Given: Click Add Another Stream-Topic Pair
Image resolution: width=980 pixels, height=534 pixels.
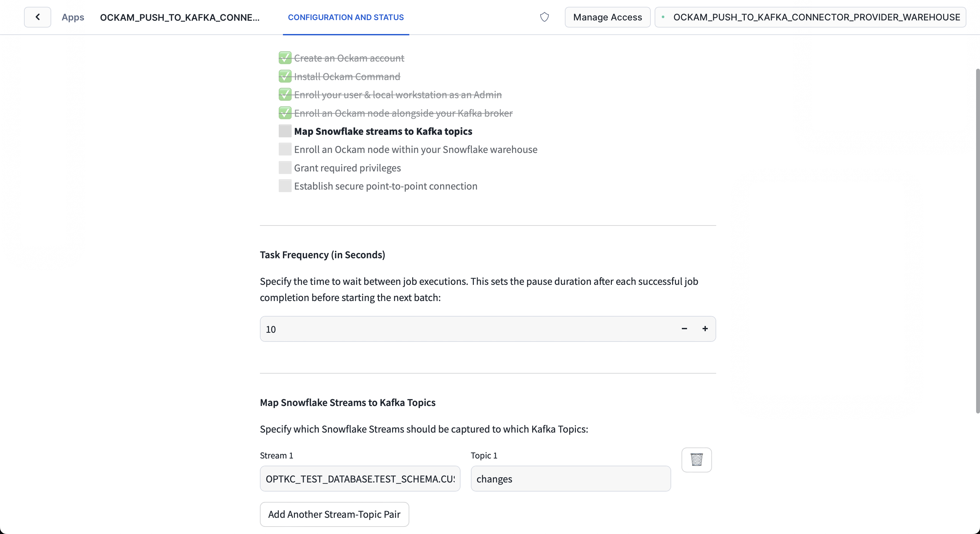Looking at the screenshot, I should click(x=334, y=514).
